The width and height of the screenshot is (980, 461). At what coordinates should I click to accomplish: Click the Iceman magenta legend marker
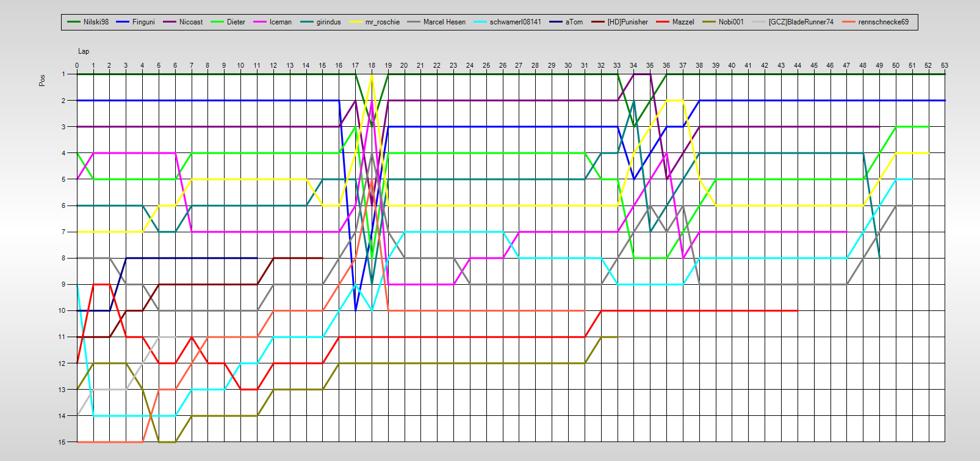pyautogui.click(x=260, y=22)
